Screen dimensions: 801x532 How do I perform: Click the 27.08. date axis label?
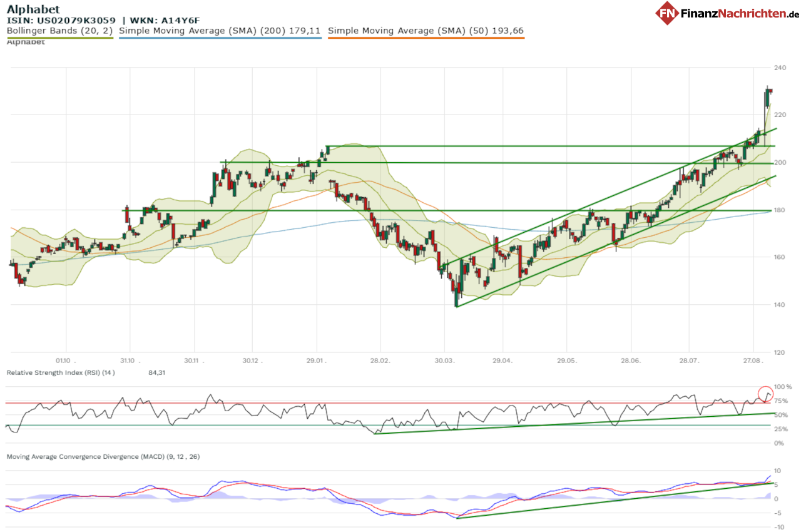click(x=753, y=361)
